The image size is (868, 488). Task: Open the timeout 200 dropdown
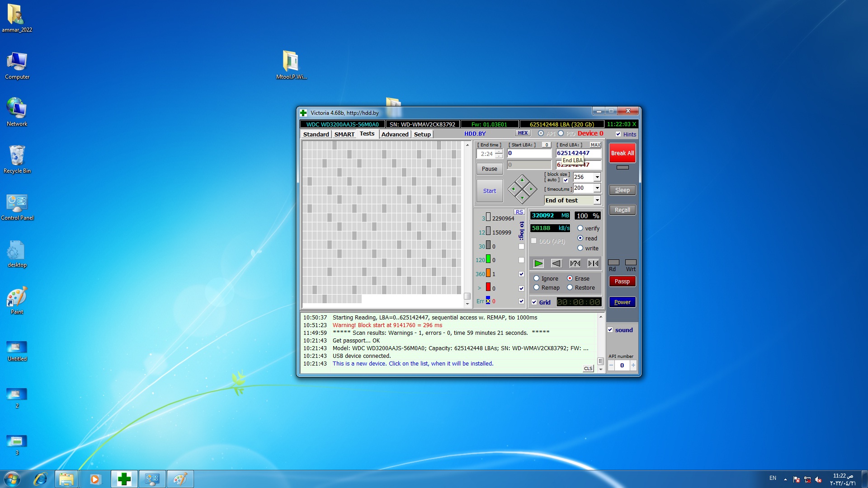[597, 188]
